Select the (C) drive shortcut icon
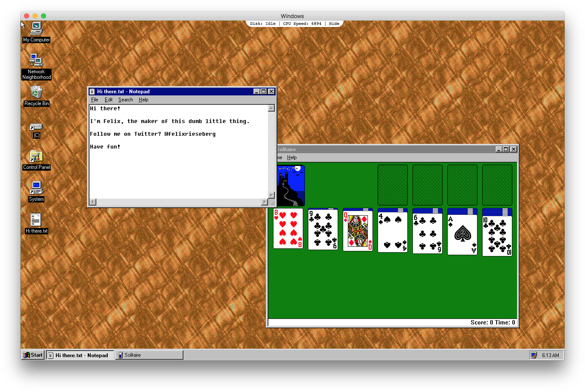The image size is (585, 392). coord(36,127)
